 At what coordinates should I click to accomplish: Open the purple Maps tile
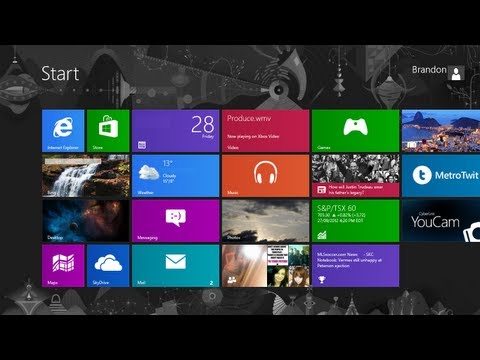click(x=63, y=266)
